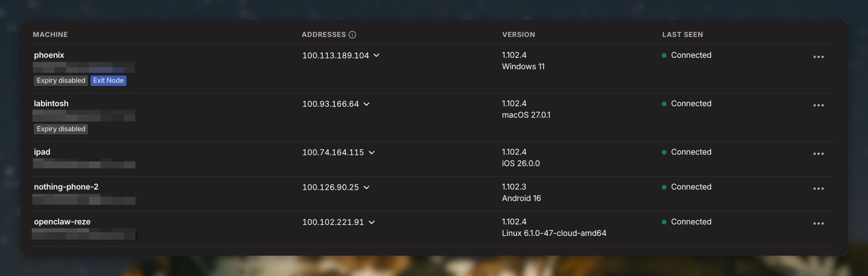The height and width of the screenshot is (276, 868).
Task: Open the ipad machine link
Action: pyautogui.click(x=42, y=152)
